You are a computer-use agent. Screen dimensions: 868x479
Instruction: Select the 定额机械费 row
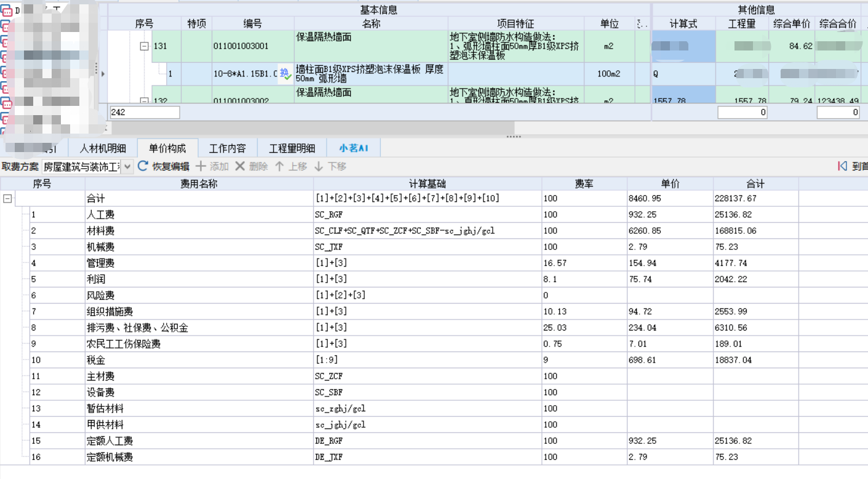click(x=434, y=457)
